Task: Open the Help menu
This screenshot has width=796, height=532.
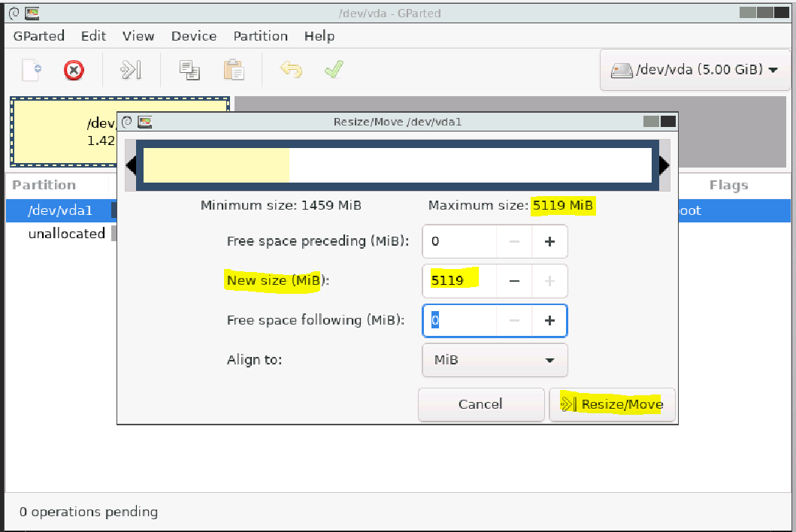Action: point(319,36)
